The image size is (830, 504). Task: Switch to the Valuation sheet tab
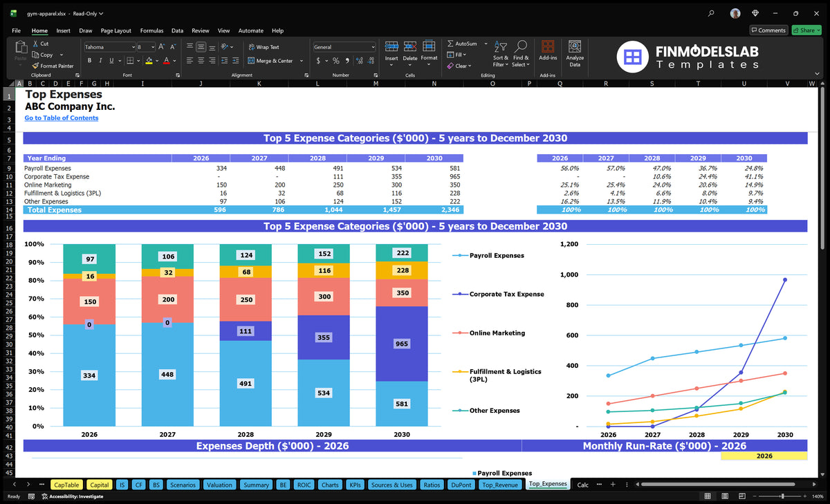point(219,485)
